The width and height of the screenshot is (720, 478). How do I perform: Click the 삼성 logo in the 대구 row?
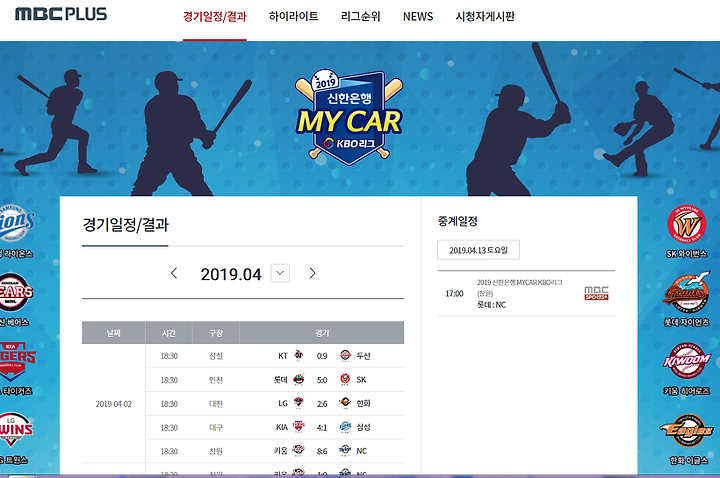pos(345,427)
